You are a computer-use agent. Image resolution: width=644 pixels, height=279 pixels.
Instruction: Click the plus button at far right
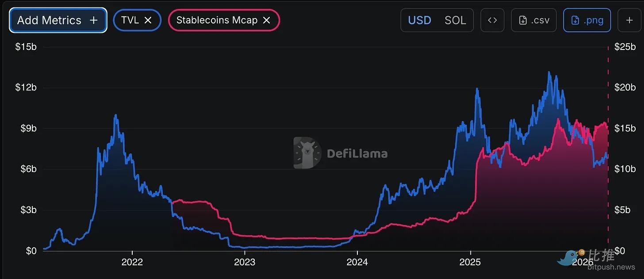click(629, 20)
